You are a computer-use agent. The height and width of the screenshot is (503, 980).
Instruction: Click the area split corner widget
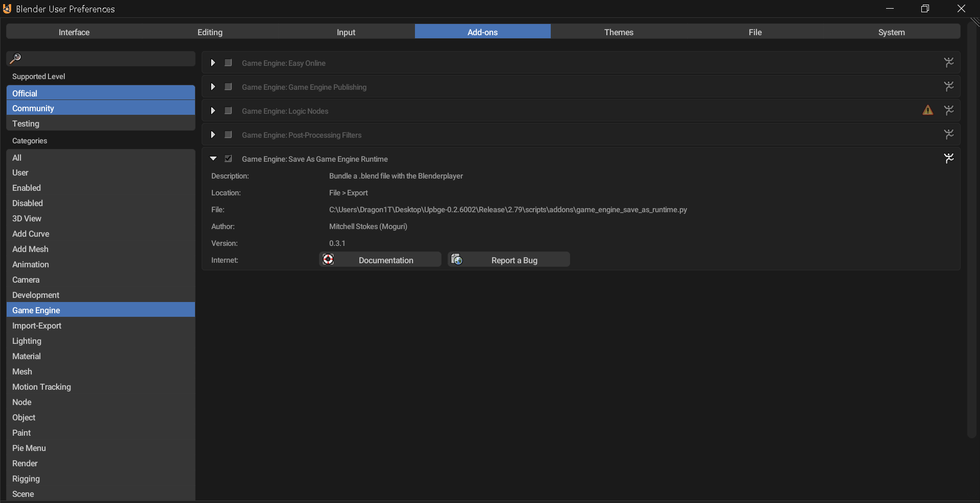click(975, 22)
